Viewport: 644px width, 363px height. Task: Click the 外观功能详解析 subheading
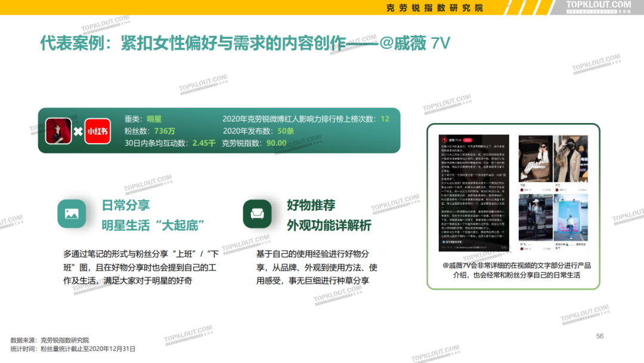pyautogui.click(x=329, y=225)
